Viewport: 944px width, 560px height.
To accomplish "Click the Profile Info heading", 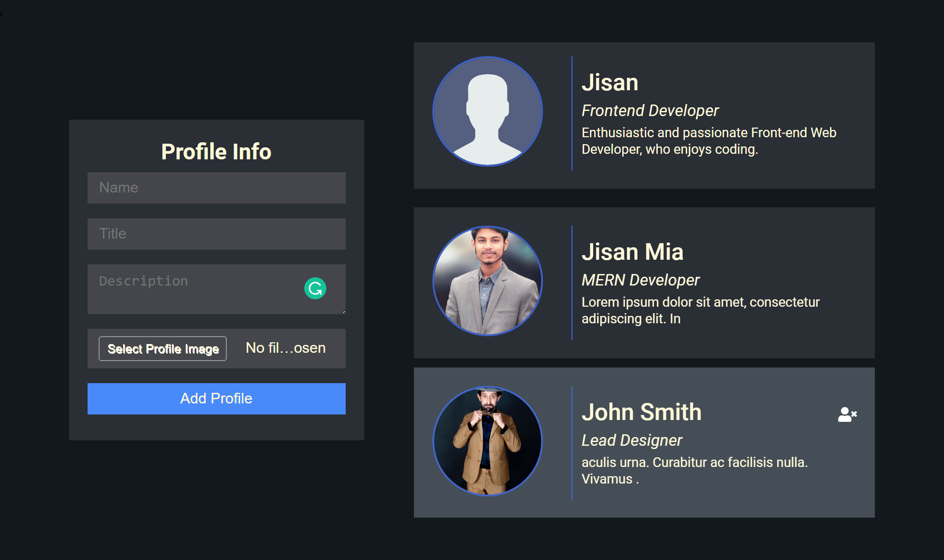I will pos(216,151).
